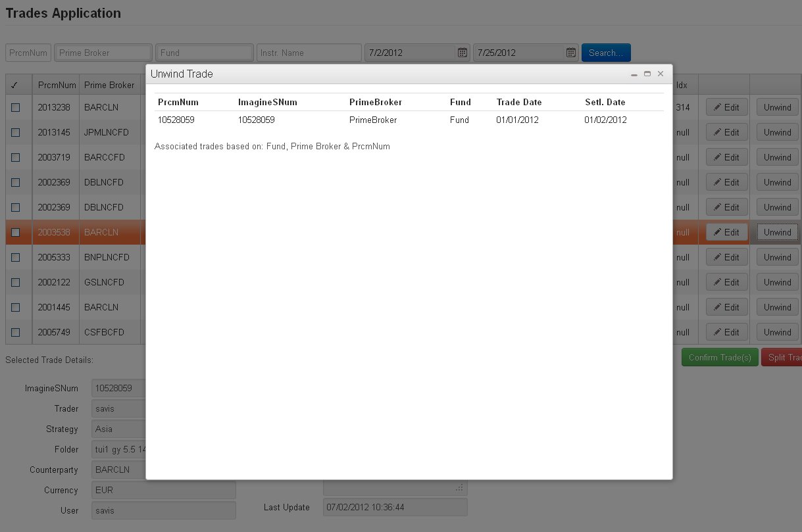Tick checkbox for trade 2002122

pyautogui.click(x=16, y=282)
